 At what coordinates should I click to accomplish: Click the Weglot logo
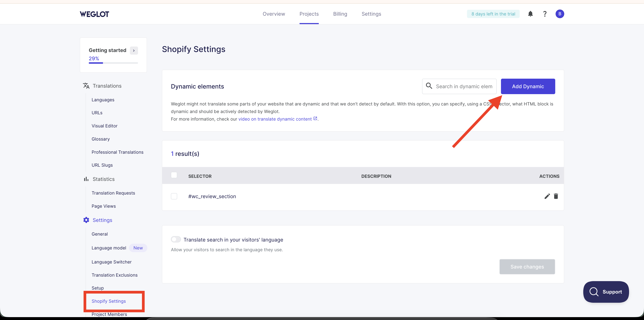94,14
